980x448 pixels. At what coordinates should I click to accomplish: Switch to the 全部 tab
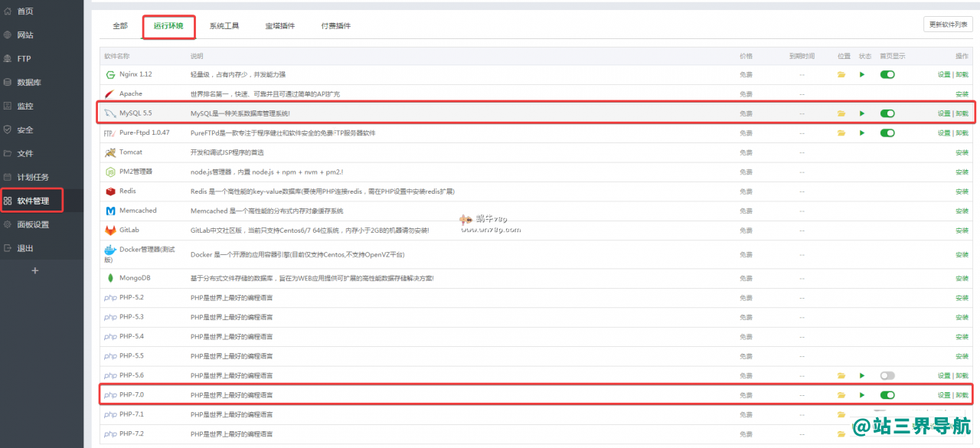(120, 26)
